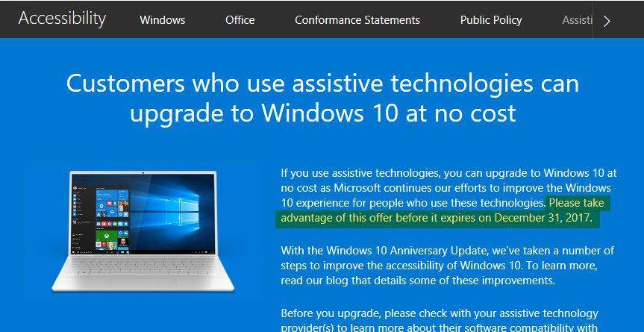Click the "December 31, 2017" date text
Image resolution: width=644 pixels, height=332 pixels.
tap(542, 219)
